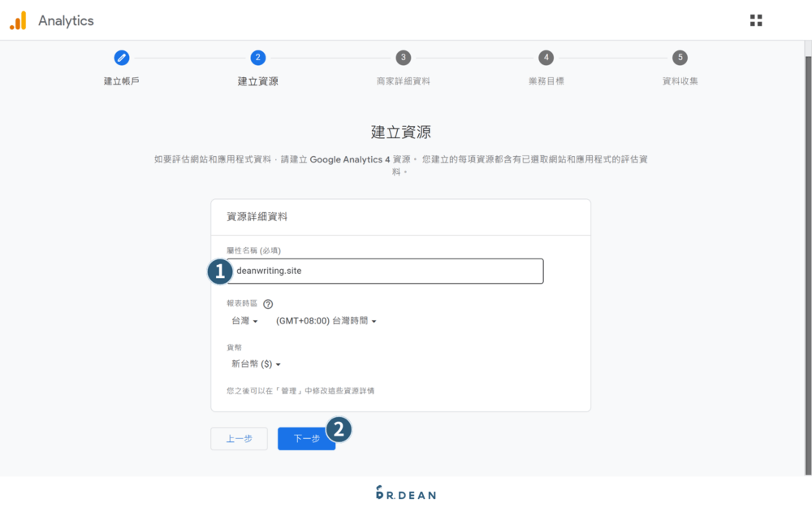
Task: Click the completed 建立帳戶 step checkmark icon
Action: pos(122,58)
